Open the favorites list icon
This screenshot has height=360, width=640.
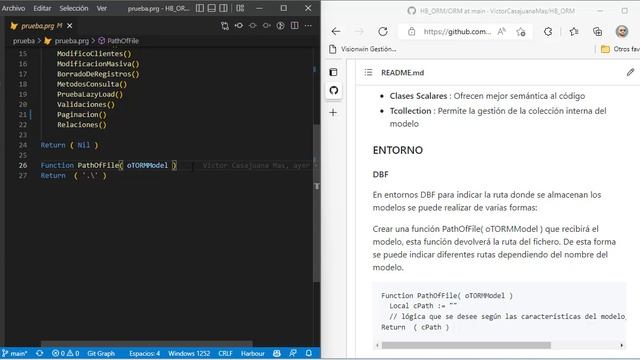[574, 31]
